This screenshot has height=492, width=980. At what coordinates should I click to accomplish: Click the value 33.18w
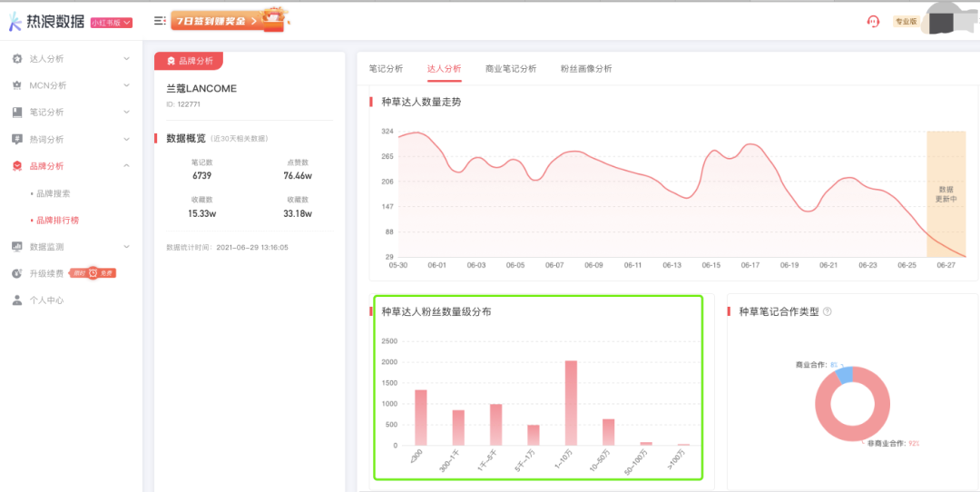[x=298, y=214]
